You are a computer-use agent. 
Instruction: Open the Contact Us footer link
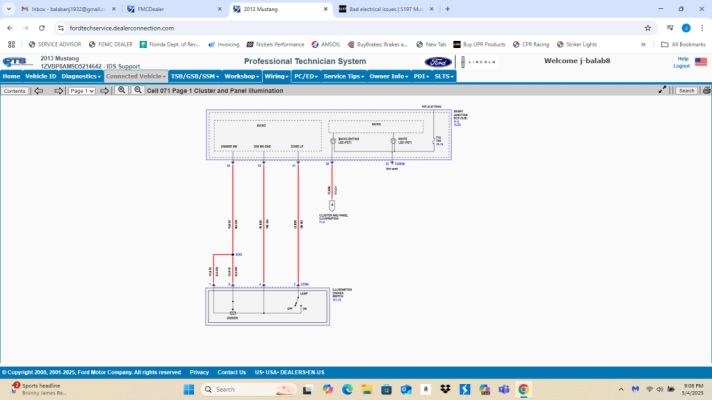click(232, 372)
